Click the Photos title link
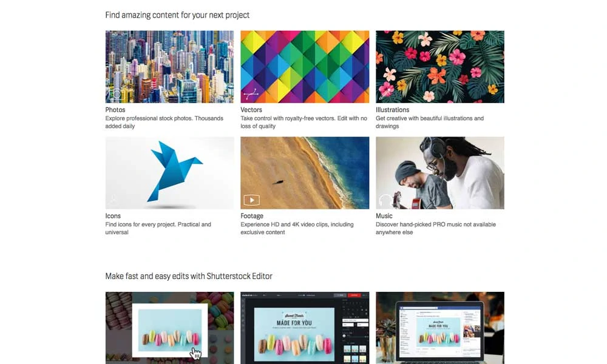This screenshot has width=607, height=364. (x=115, y=110)
